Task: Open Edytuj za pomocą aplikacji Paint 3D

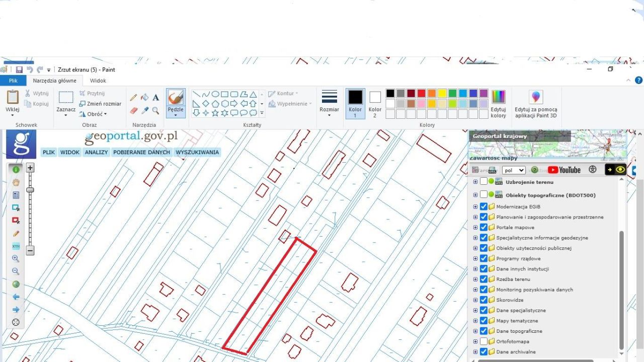Action: click(x=536, y=104)
